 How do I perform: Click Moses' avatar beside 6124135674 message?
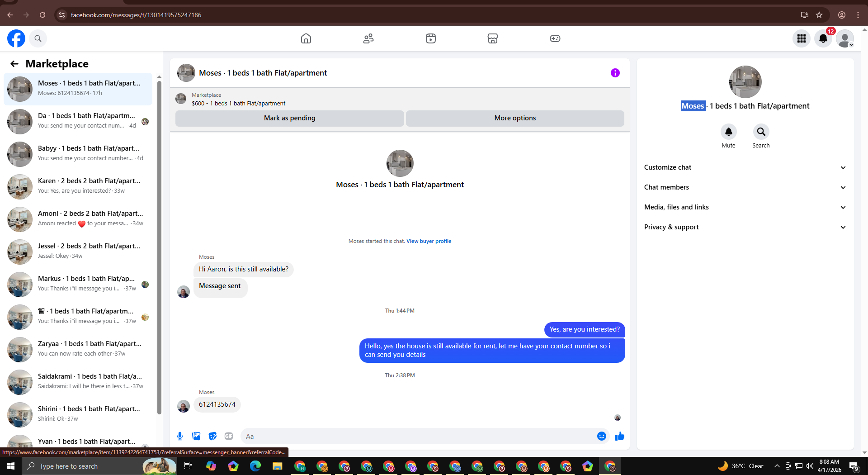(x=184, y=406)
